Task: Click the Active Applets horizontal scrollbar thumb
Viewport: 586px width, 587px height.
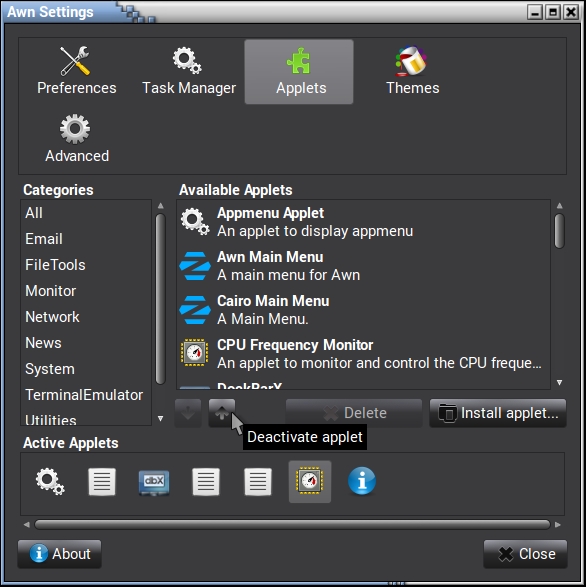Action: point(292,524)
